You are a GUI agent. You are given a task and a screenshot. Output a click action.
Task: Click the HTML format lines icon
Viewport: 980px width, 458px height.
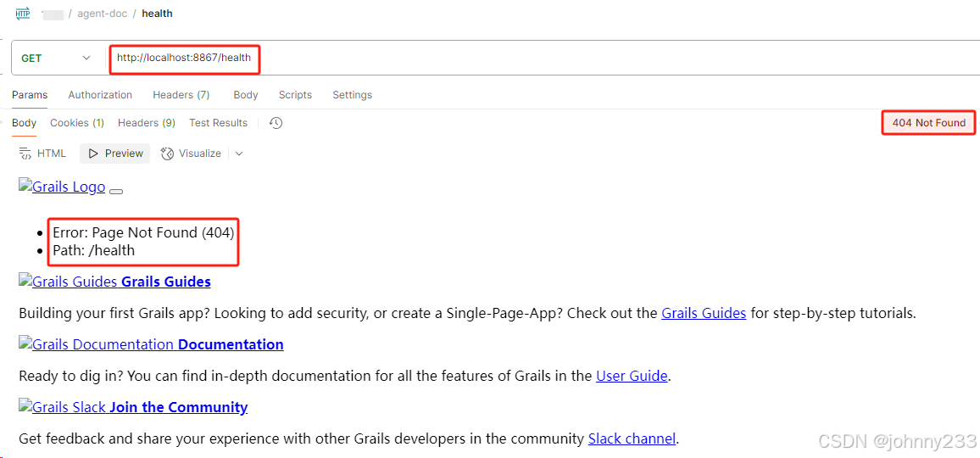click(25, 154)
